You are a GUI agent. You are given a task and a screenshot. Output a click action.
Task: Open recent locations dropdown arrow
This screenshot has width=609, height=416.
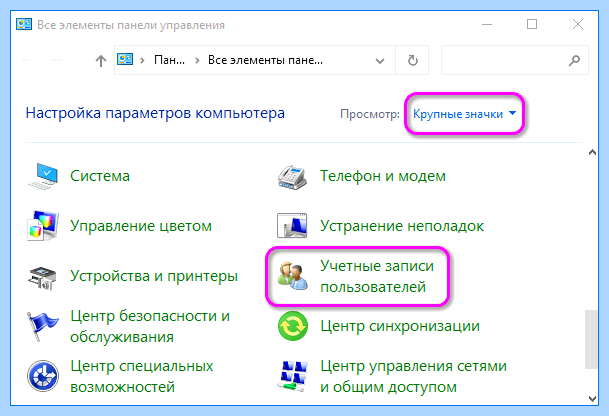tap(80, 60)
